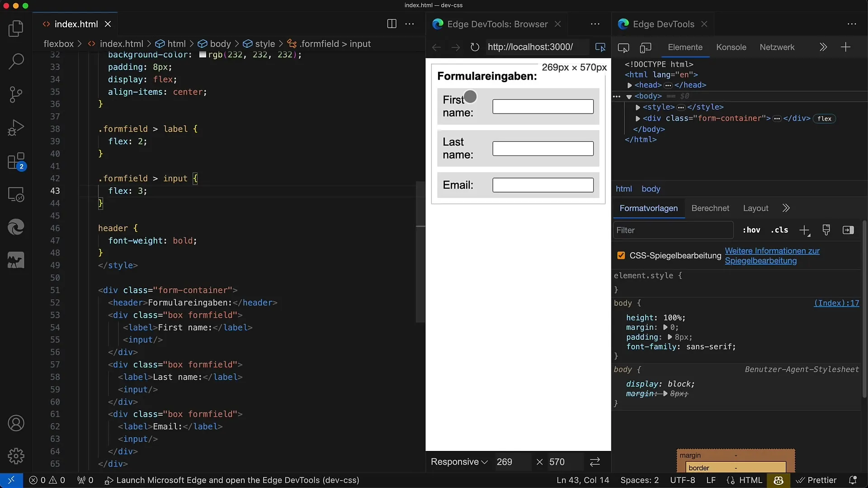Switch to Konsole tab
The height and width of the screenshot is (488, 868).
731,47
